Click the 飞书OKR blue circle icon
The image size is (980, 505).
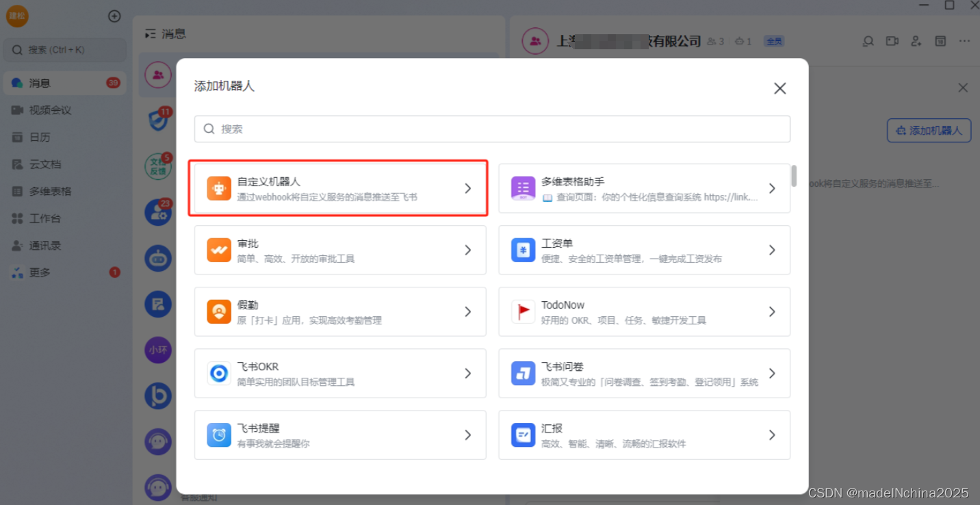219,373
